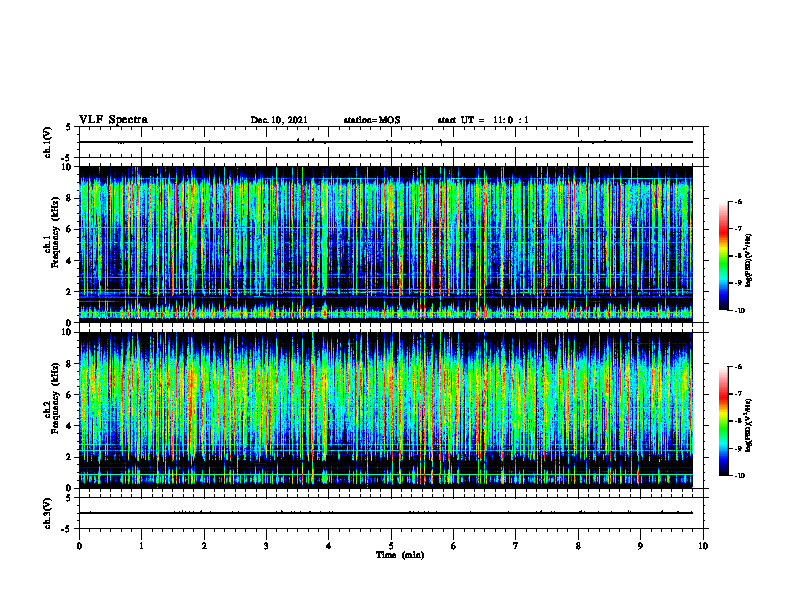Click the ch.1 spectrogram panel
This screenshot has width=792, height=612.
(386, 244)
